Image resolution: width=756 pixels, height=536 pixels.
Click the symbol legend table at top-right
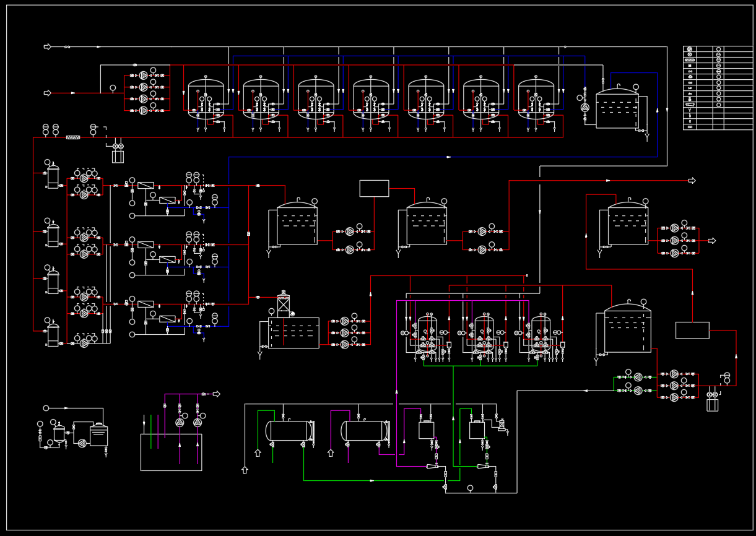[x=718, y=88]
